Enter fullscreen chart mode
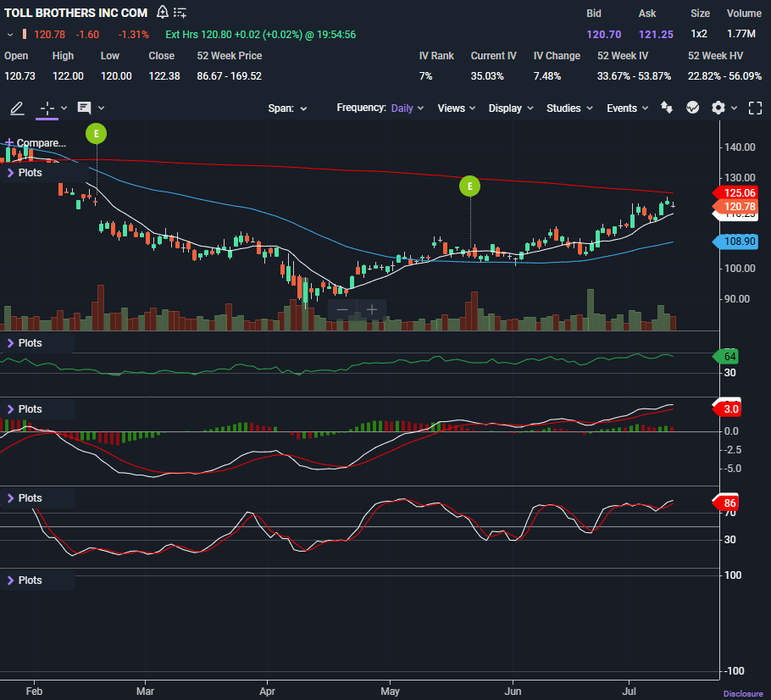Screen dimensions: 771x700 (755, 108)
